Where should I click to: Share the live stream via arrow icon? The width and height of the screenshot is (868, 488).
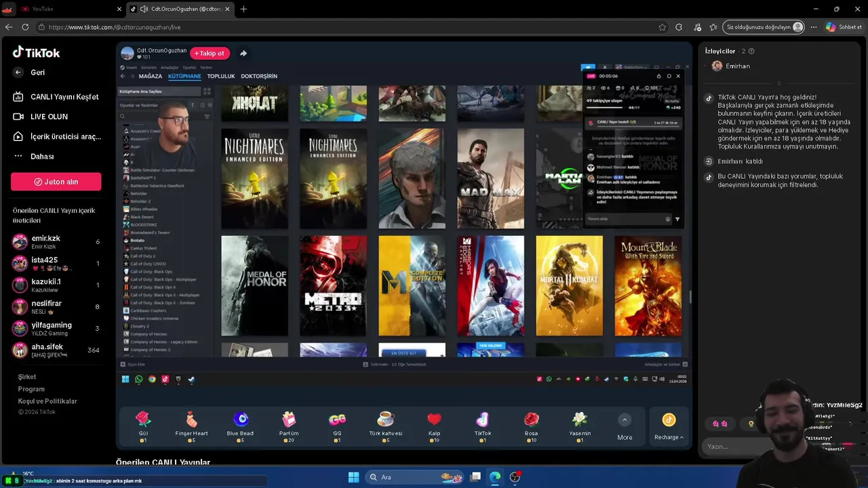(x=243, y=54)
